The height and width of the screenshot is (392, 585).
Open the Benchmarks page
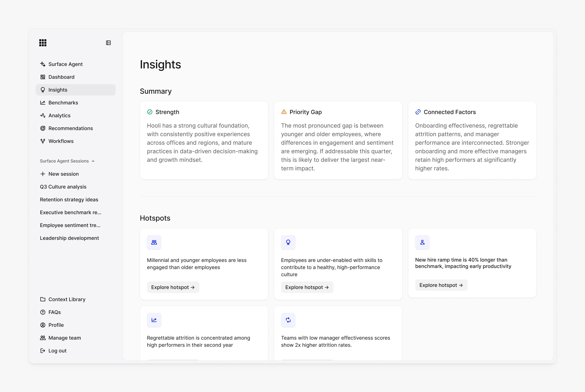pos(76,103)
